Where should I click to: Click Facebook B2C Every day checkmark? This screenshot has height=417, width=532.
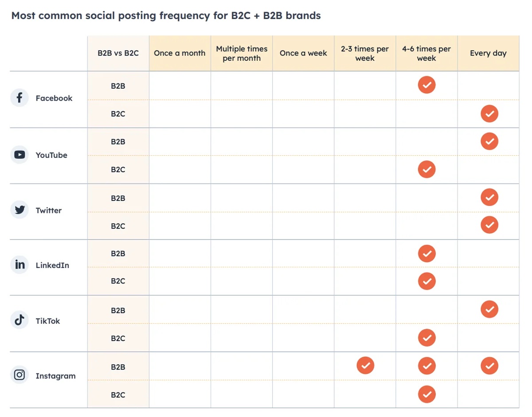point(489,114)
